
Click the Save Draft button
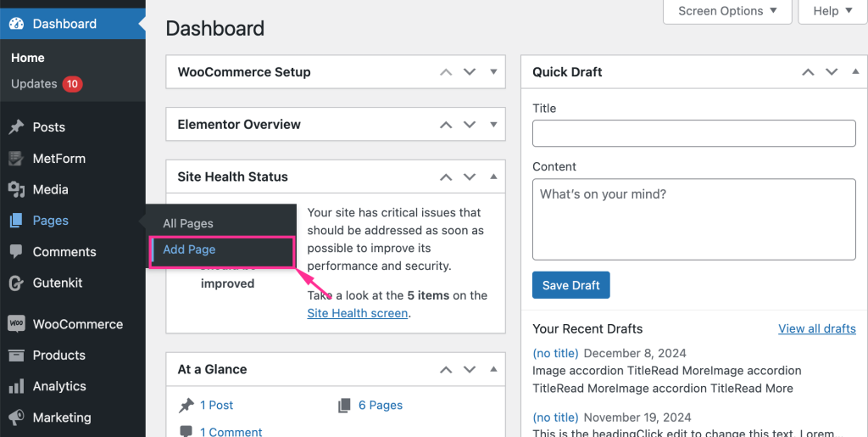coord(570,285)
